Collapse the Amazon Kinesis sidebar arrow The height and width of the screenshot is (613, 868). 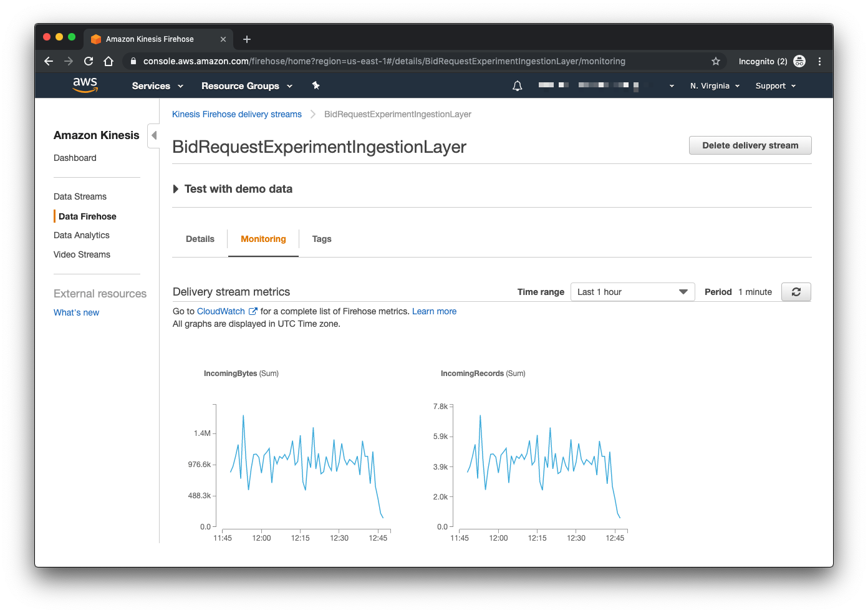153,135
